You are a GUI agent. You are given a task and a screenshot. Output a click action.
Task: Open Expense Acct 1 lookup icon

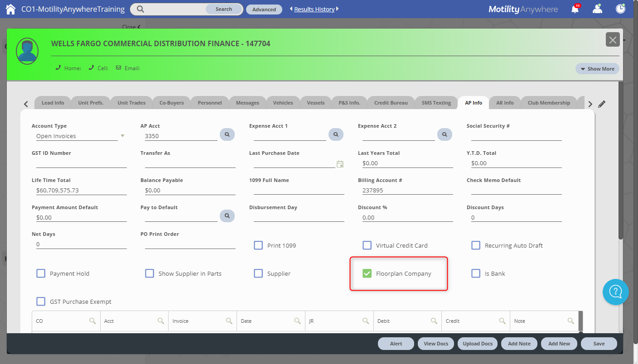336,134
